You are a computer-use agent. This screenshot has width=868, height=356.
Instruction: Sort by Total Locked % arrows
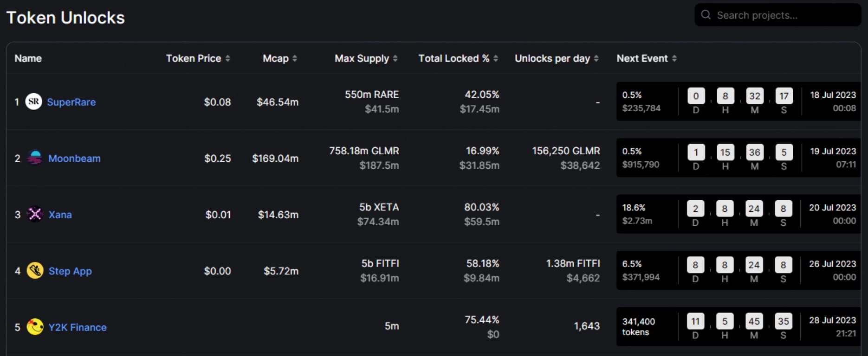tap(496, 58)
